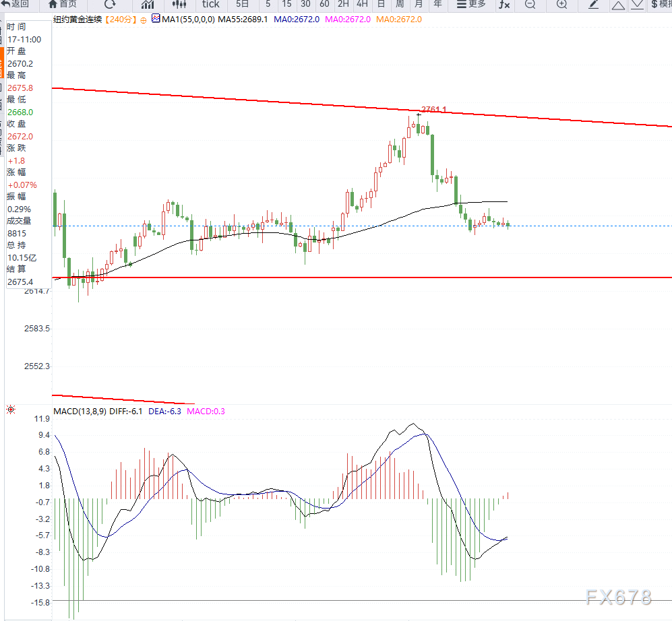Click the dollar 模 simulation button
Image resolution: width=672 pixels, height=621 pixels.
pos(661,4)
